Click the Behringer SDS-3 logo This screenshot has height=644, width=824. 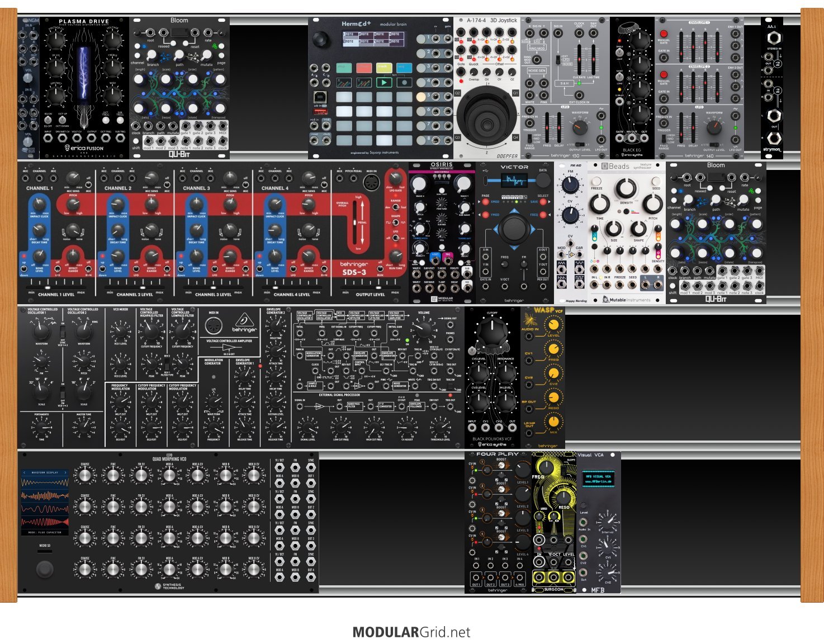[354, 267]
